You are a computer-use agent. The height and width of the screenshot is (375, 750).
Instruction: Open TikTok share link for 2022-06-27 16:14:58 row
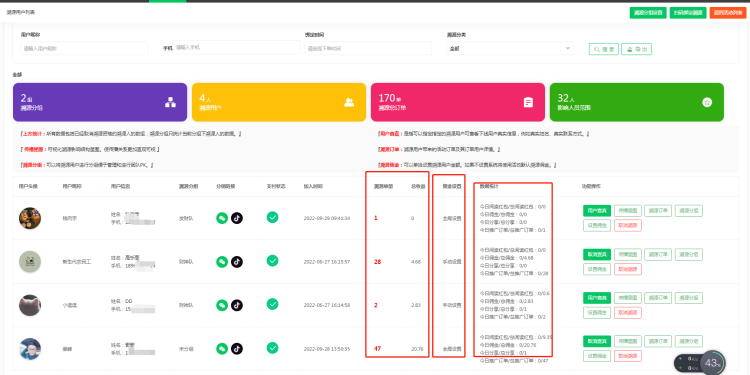click(237, 305)
